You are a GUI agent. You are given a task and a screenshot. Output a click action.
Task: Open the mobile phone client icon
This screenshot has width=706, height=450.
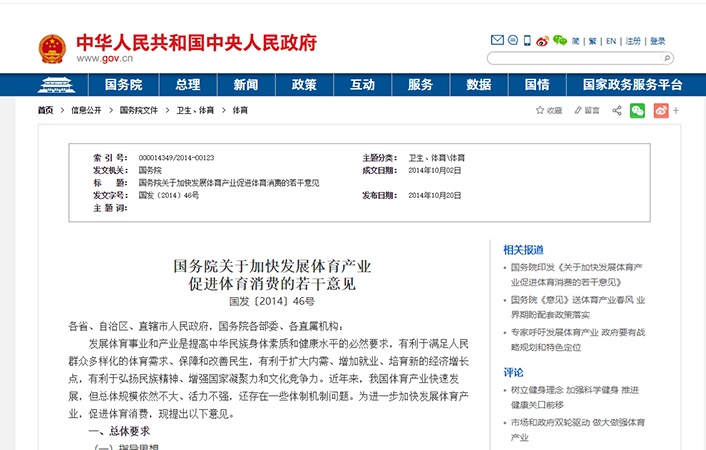(x=512, y=41)
